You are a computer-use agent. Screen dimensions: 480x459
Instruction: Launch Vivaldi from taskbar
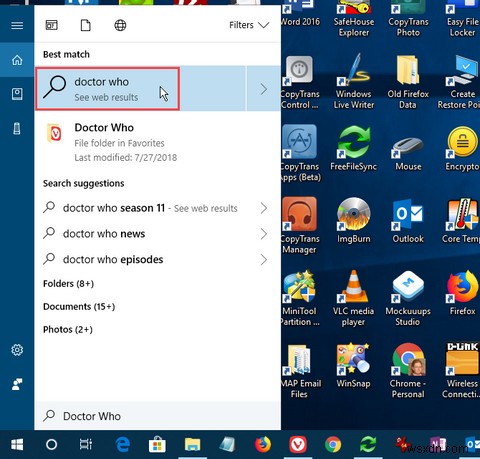298,444
